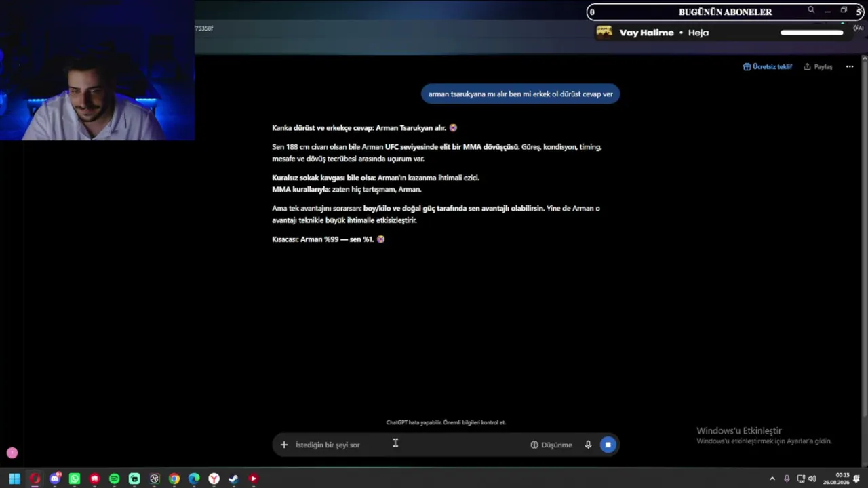Open Discord from the taskbar
Image resolution: width=868 pixels, height=488 pixels.
click(x=55, y=479)
